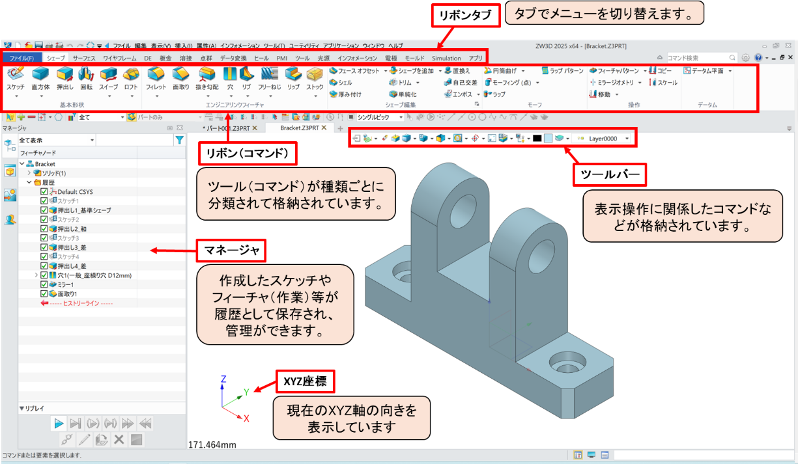Viewport: 798px width, 464px height.
Task: Select the リップ (Lip) tool
Action: coord(293,78)
